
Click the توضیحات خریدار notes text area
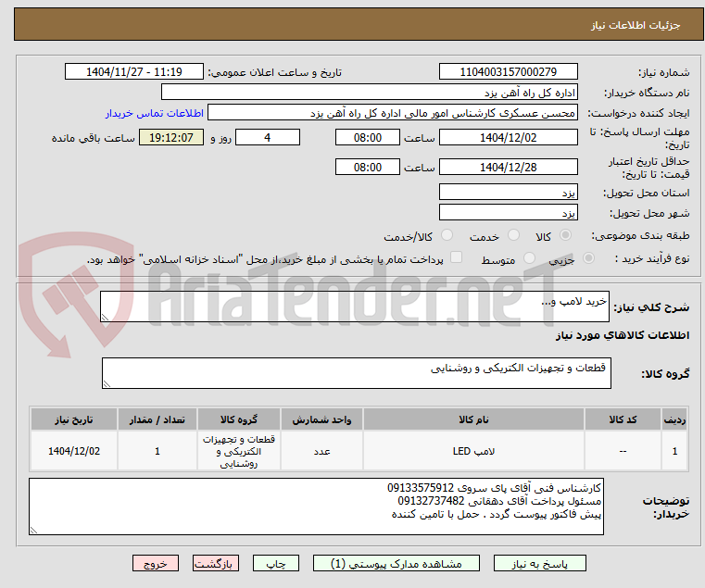click(x=316, y=507)
